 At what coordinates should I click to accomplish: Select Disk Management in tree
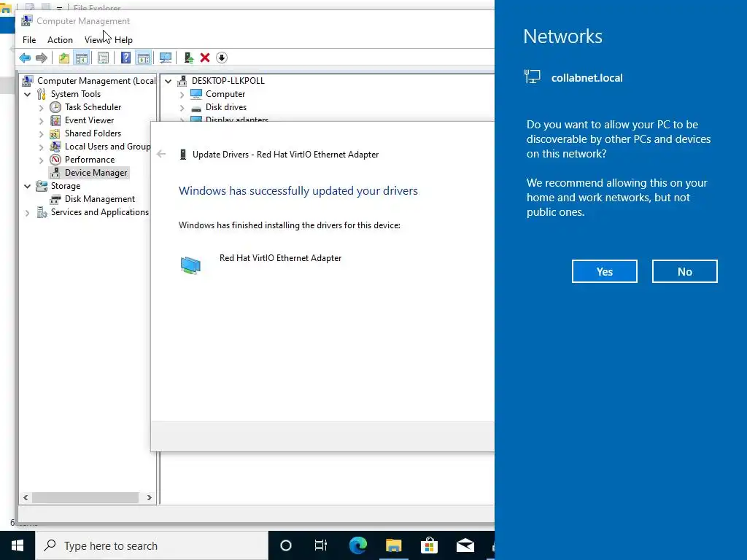click(99, 199)
